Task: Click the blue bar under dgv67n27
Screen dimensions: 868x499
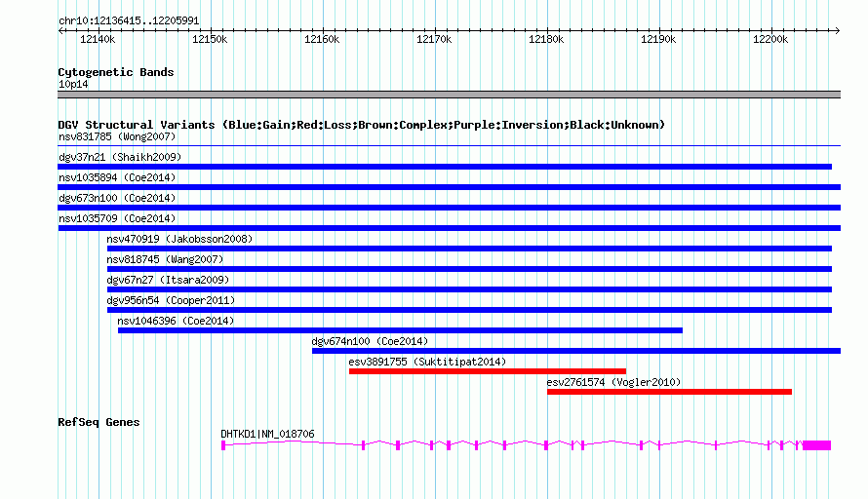Action: pos(469,289)
